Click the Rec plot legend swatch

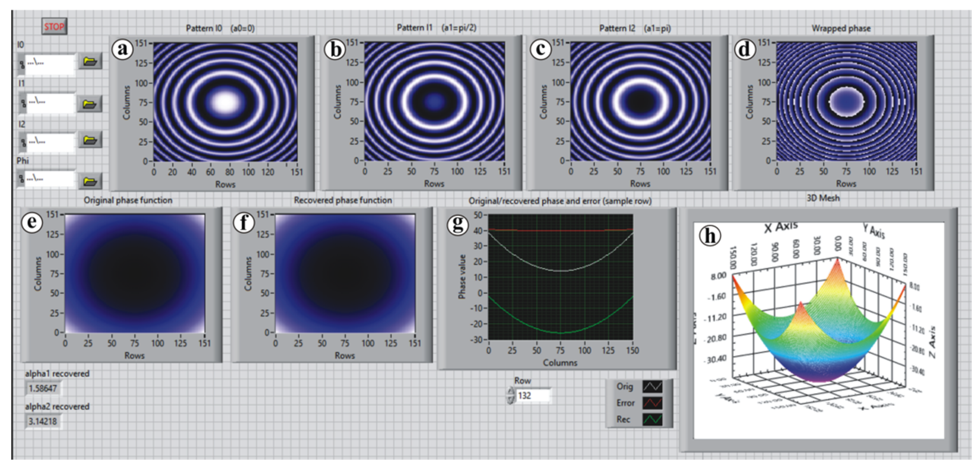(652, 419)
